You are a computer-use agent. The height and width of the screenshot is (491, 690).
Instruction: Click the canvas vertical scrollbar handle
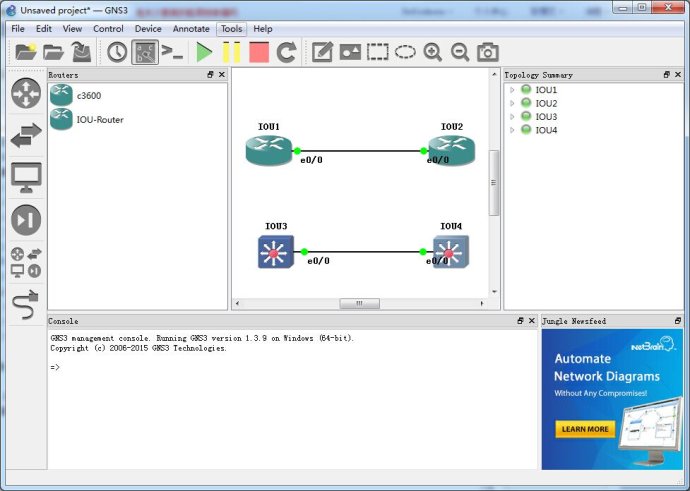coord(494,183)
